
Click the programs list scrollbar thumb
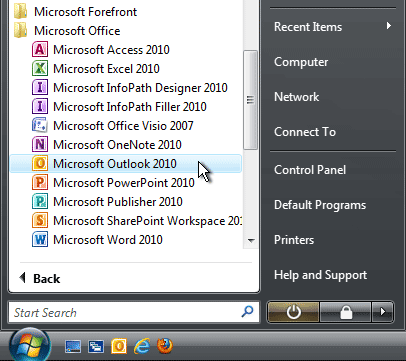(250, 100)
